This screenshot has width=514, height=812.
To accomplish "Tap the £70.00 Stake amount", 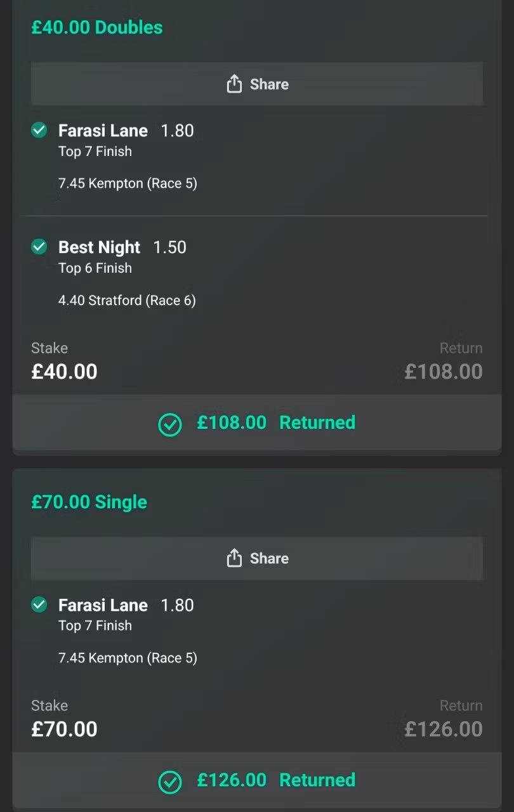I will point(64,729).
